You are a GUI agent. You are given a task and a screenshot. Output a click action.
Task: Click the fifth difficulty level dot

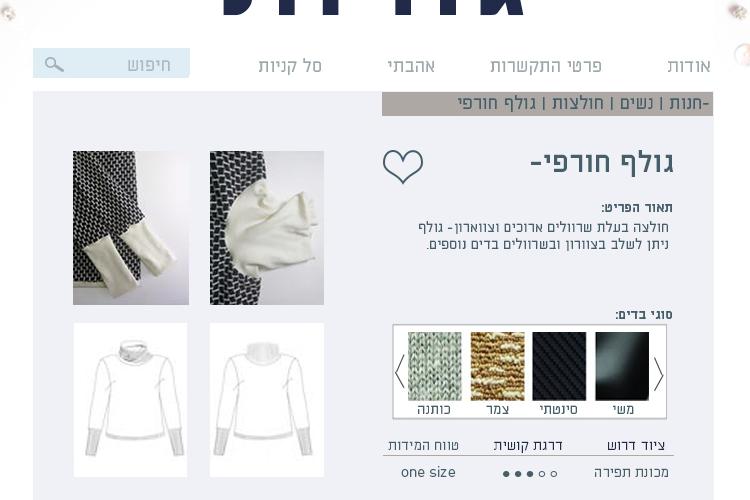(x=553, y=474)
